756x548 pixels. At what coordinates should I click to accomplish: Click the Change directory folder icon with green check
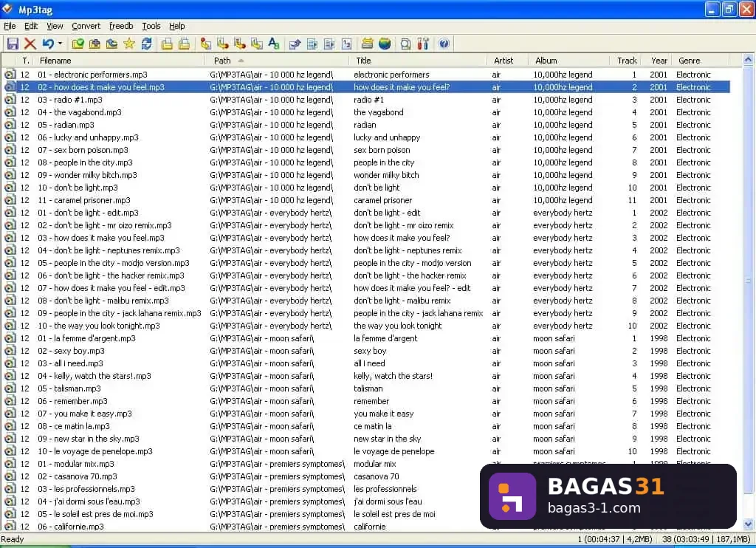coord(78,44)
